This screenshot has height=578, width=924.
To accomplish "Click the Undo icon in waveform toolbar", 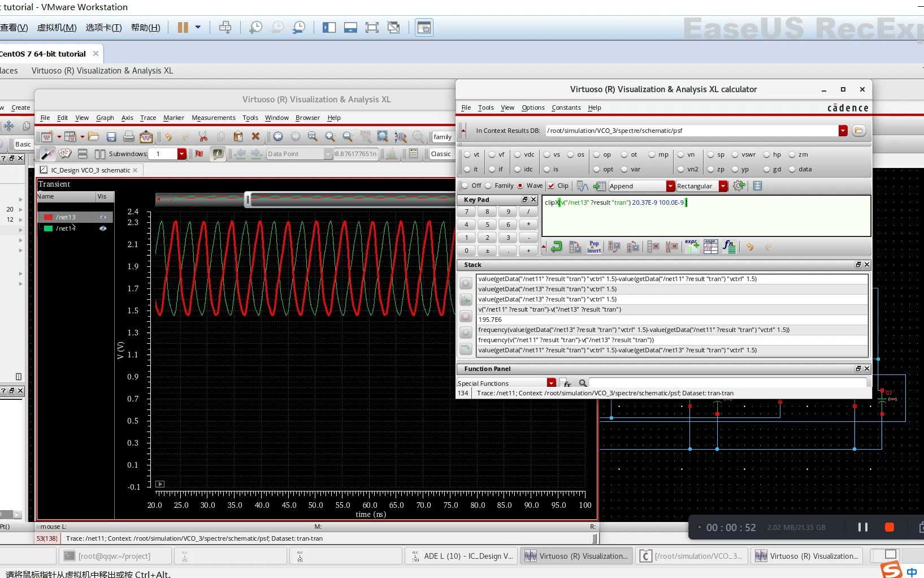I will tap(168, 137).
